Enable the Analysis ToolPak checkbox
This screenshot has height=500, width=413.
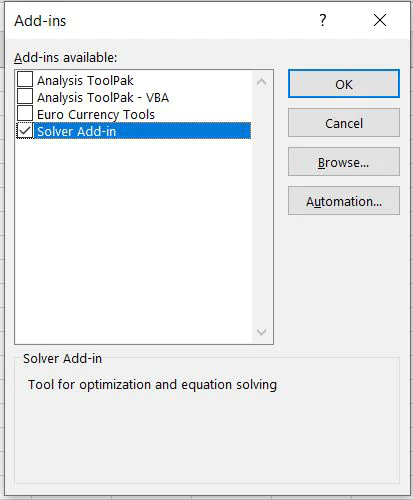tap(25, 80)
